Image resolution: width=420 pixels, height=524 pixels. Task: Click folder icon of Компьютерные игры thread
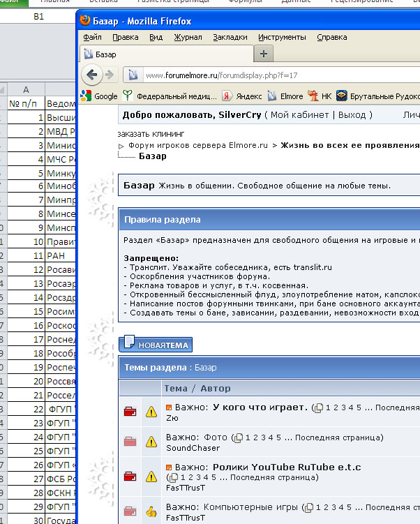[130, 511]
